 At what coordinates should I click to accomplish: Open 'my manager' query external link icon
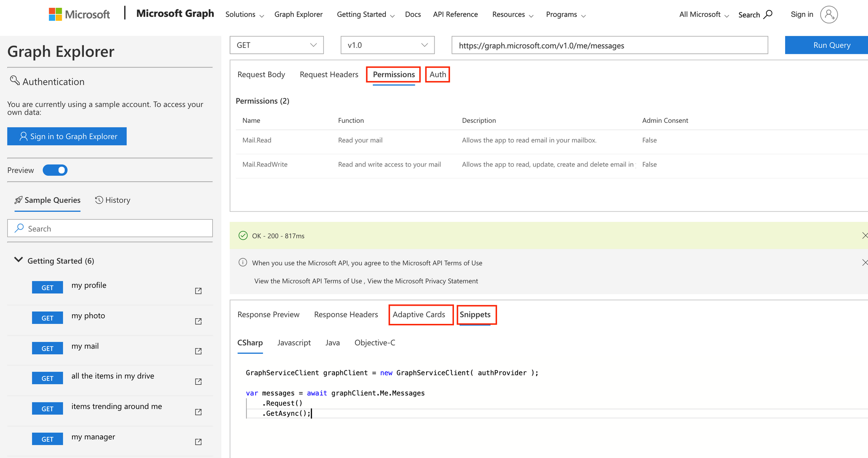[198, 442]
